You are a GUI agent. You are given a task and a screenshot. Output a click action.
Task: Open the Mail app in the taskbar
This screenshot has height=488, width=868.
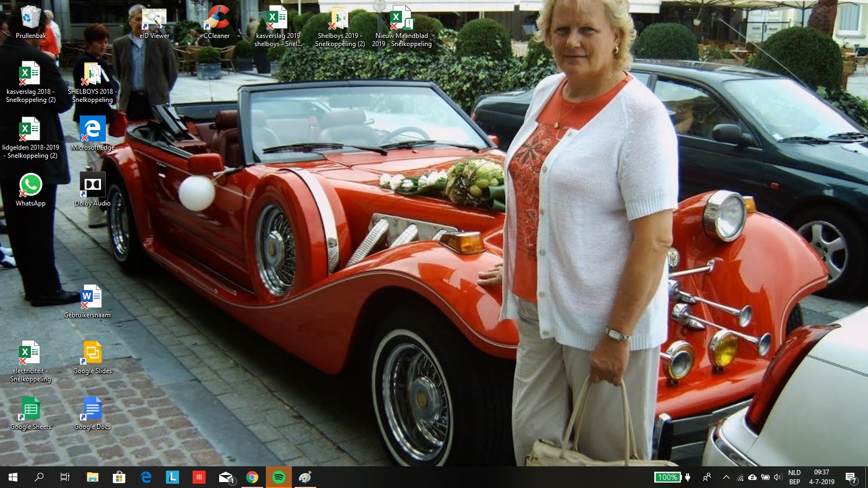click(226, 477)
